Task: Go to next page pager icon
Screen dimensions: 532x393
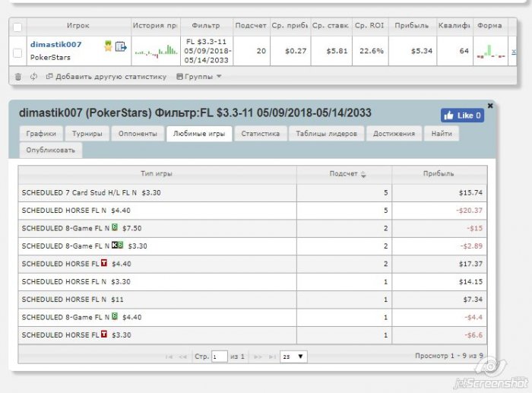Action: click(258, 357)
